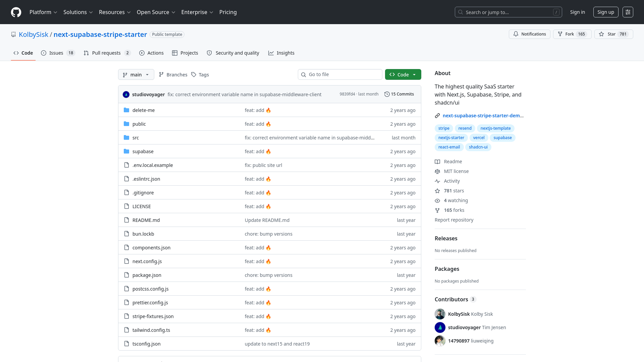
Task: Go to the GitHub homepage logo
Action: click(16, 12)
